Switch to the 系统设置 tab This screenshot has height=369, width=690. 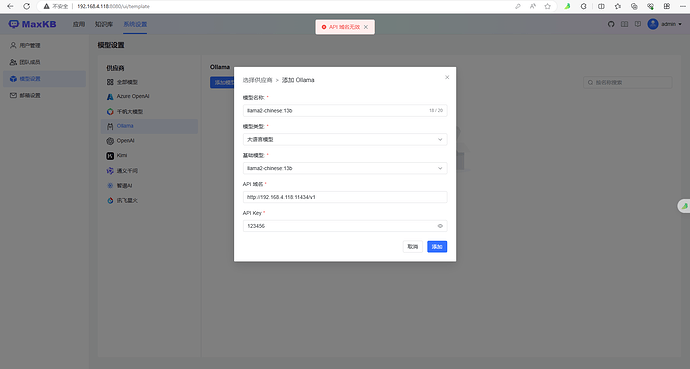click(135, 24)
